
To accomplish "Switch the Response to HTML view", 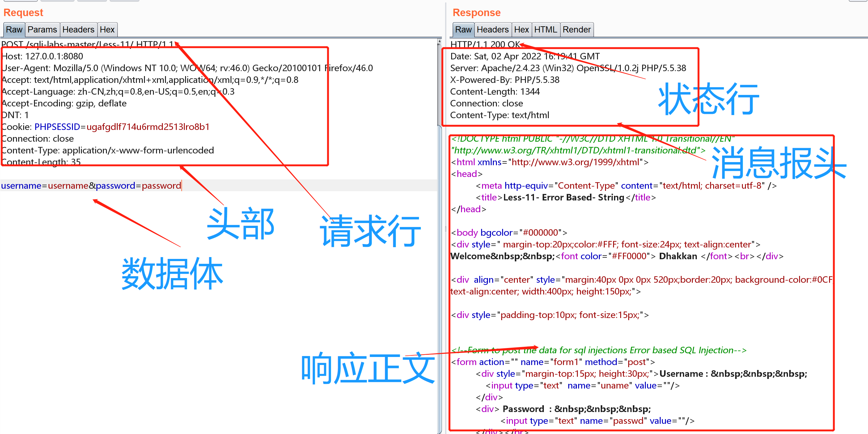I will tap(546, 30).
